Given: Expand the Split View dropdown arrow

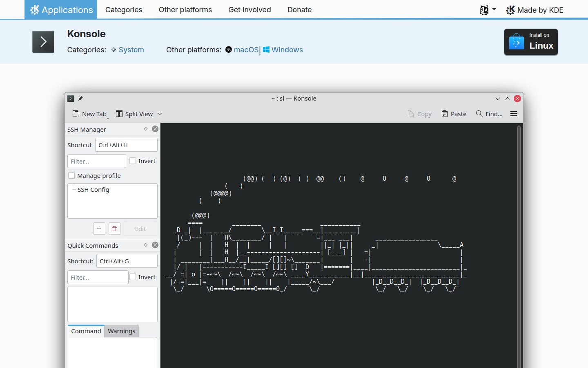Looking at the screenshot, I should [160, 114].
